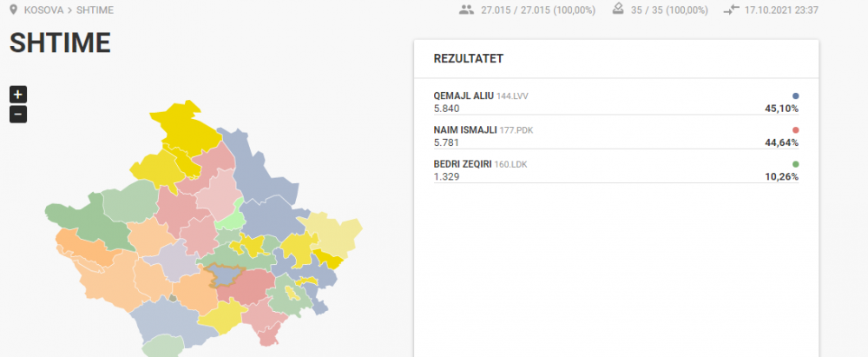This screenshot has height=357, width=868.
Task: Click the map zoom out minus button
Action: click(17, 114)
